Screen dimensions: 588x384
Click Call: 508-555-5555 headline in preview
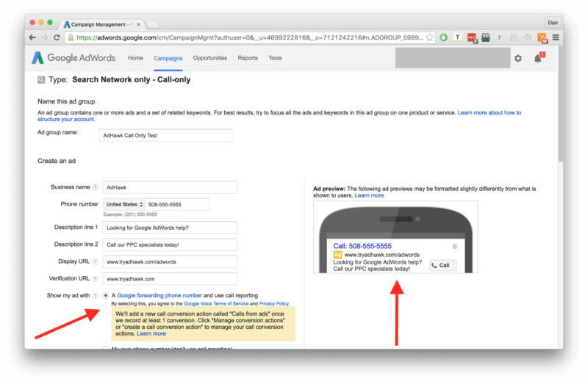pyautogui.click(x=362, y=246)
